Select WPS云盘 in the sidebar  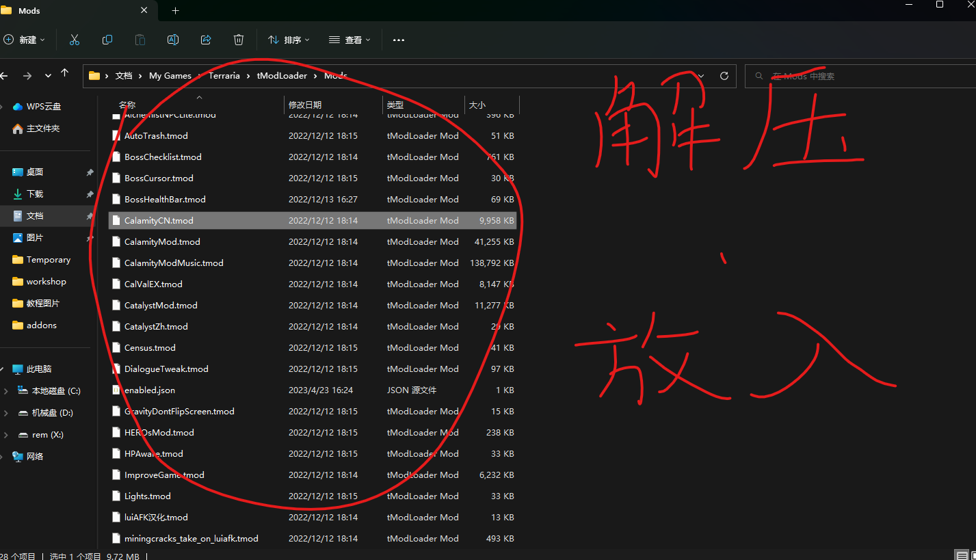pyautogui.click(x=44, y=107)
